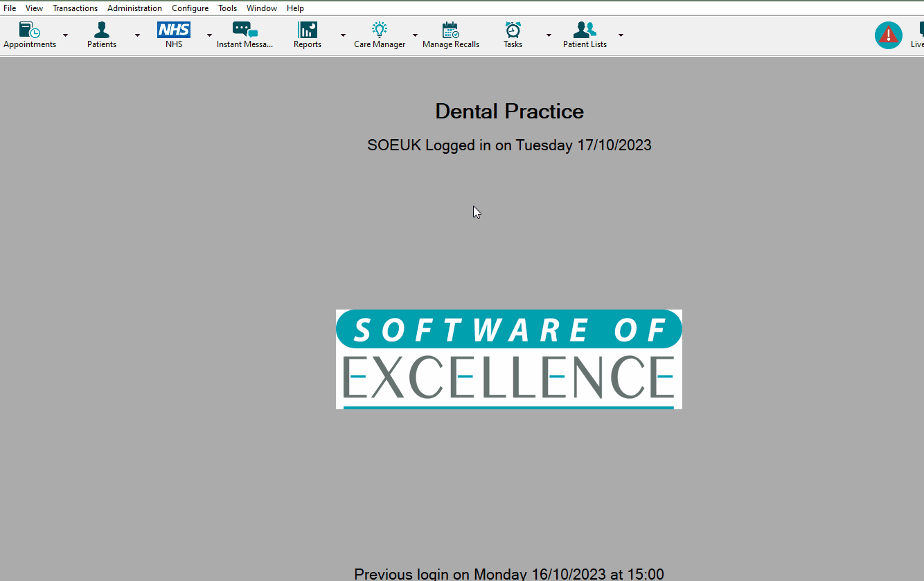Open the Instant Messaging icon
The height and width of the screenshot is (581, 924).
245,30
